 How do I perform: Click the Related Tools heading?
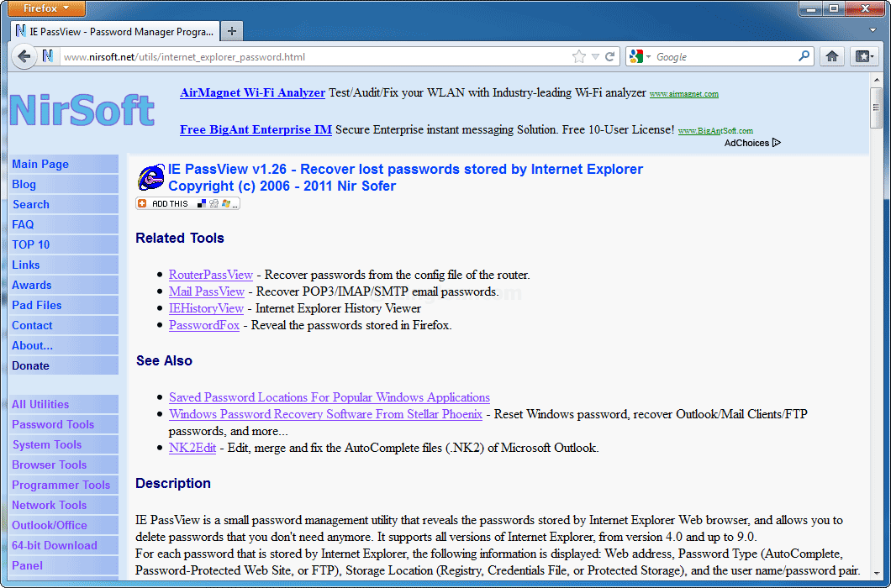click(180, 238)
